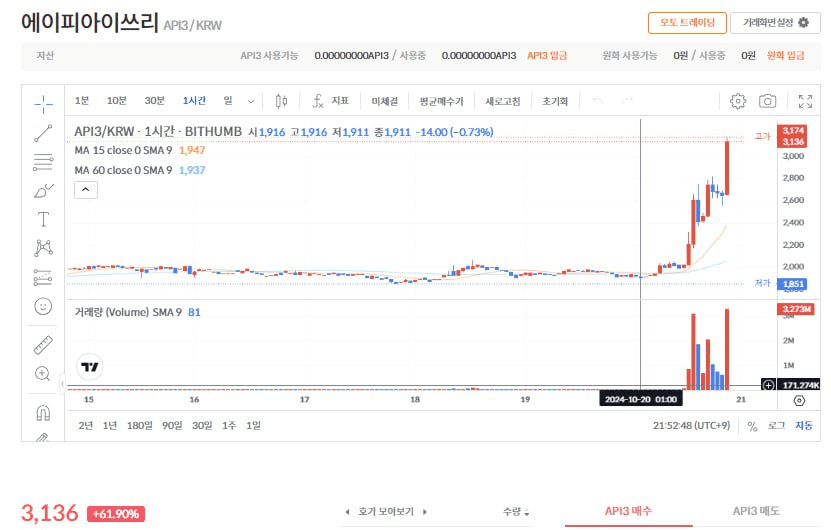Expand the interval dropdown chevron
831x530 pixels.
click(x=251, y=101)
